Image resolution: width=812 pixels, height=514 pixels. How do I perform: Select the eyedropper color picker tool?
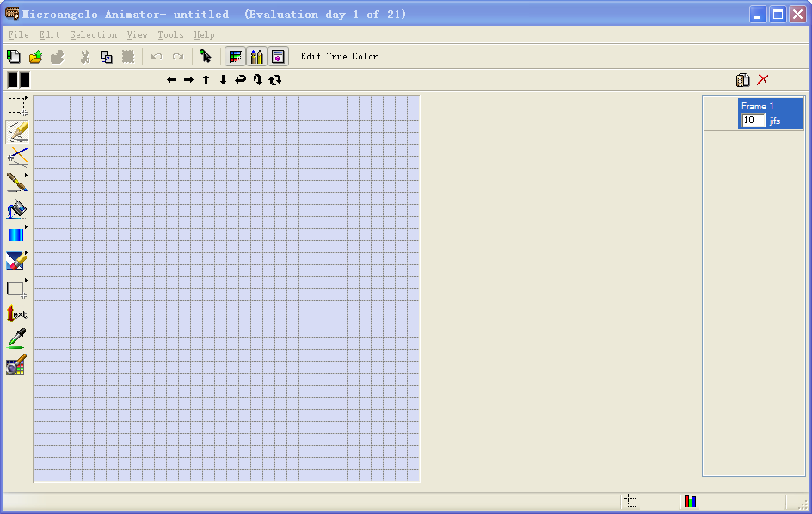pos(16,338)
